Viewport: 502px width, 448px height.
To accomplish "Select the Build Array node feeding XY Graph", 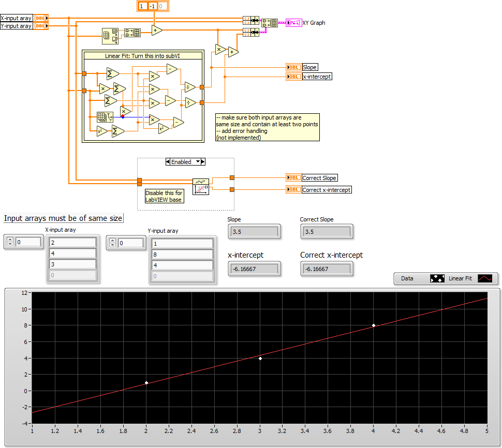I will (270, 23).
